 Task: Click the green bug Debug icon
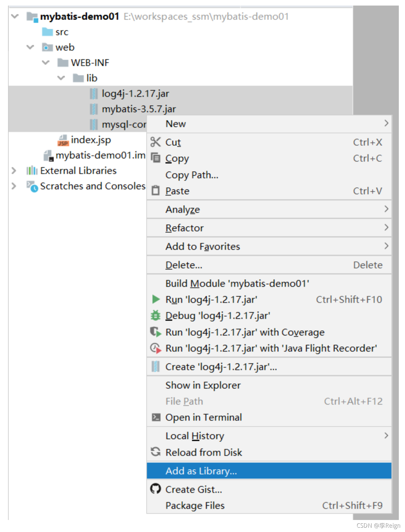pyautogui.click(x=156, y=315)
